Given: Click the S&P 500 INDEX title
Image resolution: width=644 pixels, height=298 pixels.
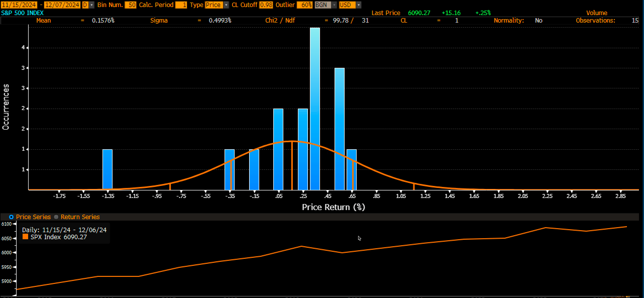Looking at the screenshot, I should (x=22, y=13).
